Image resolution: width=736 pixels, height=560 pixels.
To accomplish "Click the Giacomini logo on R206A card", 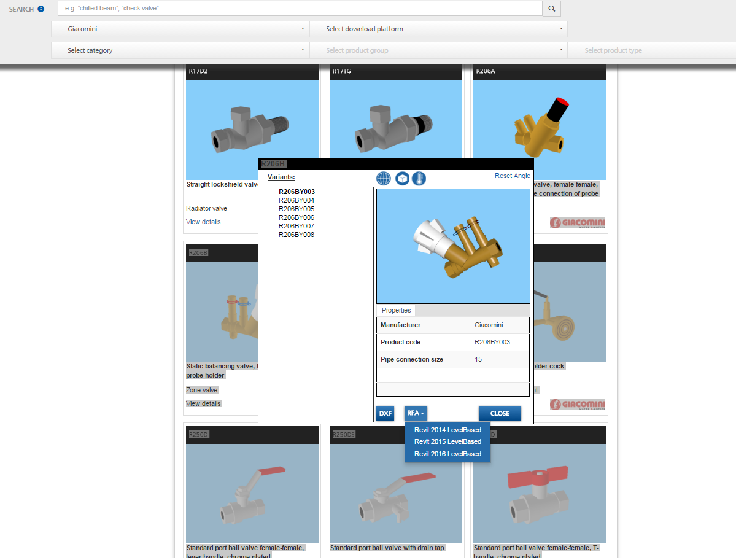I will (x=578, y=222).
